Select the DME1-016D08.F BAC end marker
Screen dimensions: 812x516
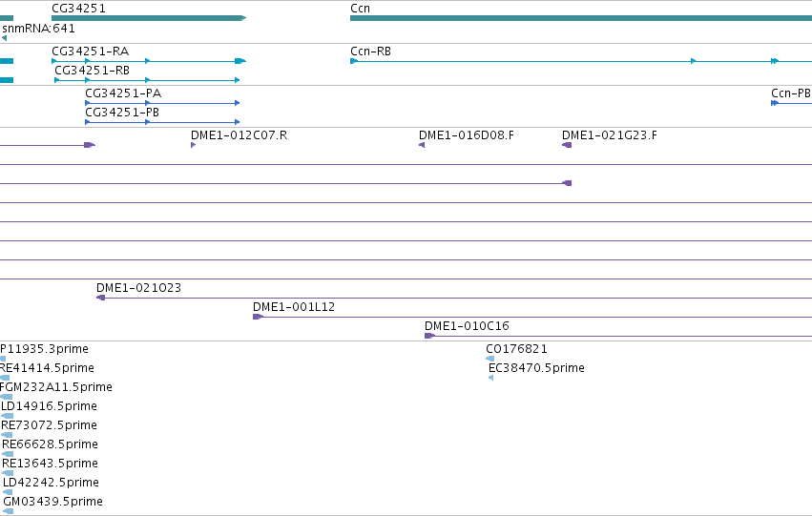[422, 145]
